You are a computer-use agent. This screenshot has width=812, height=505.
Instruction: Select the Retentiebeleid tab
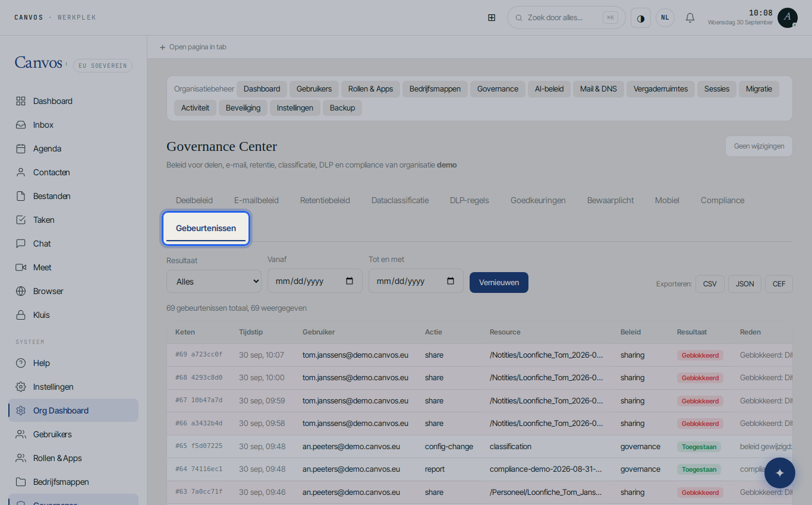pos(325,200)
